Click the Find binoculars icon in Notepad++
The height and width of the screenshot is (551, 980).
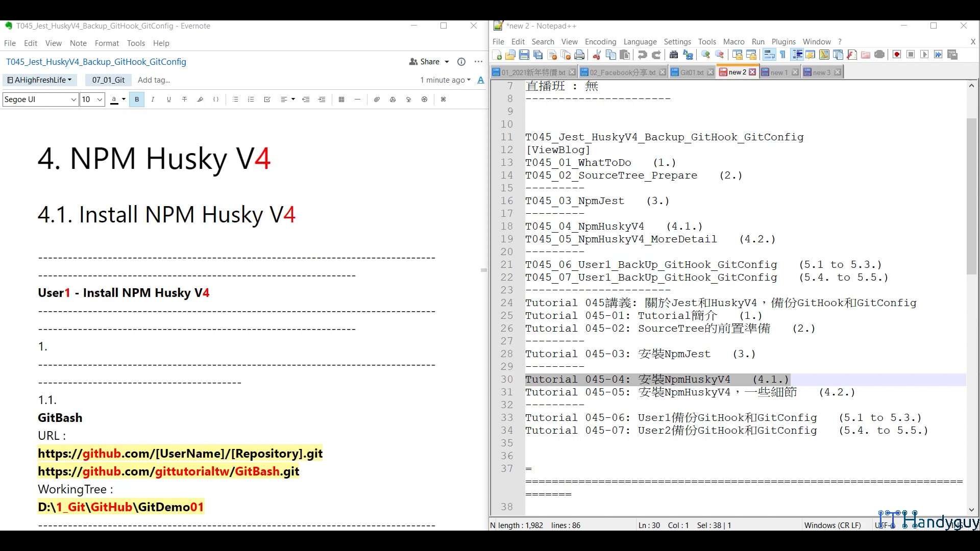pyautogui.click(x=674, y=55)
